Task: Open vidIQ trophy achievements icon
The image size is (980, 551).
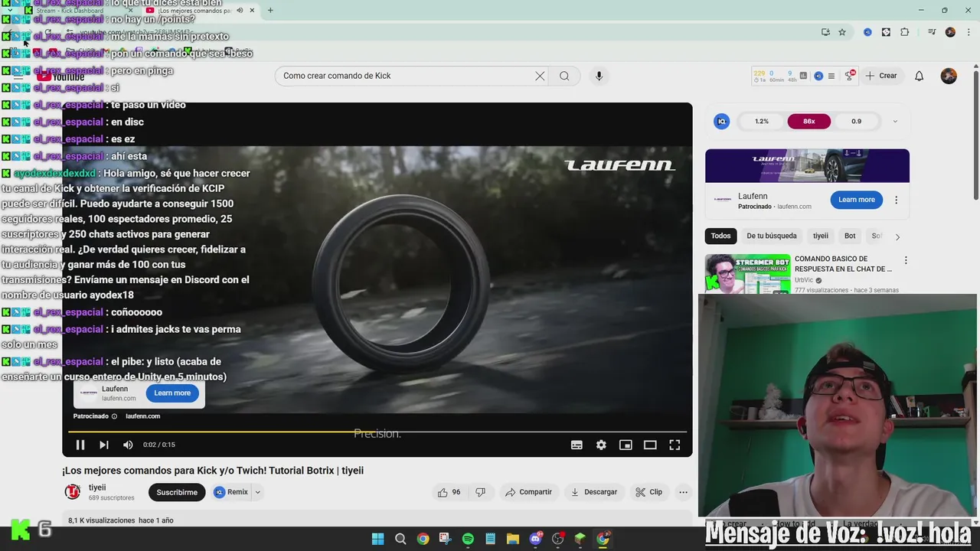Action: point(849,76)
